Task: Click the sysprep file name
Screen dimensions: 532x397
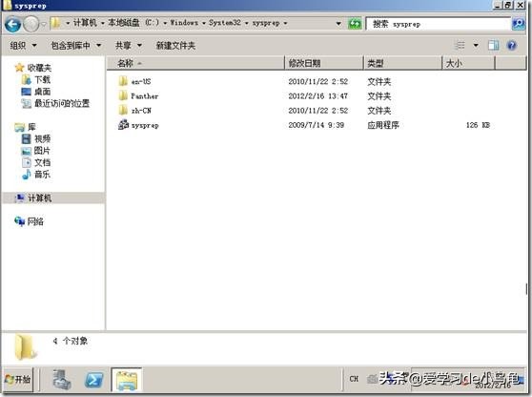Action: (145, 125)
